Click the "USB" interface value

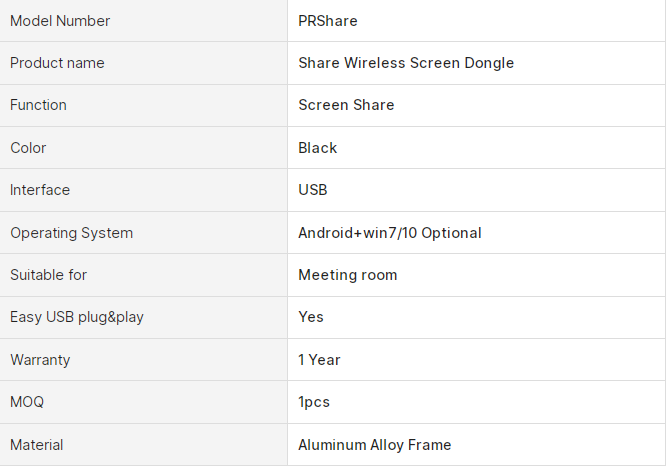click(x=313, y=190)
